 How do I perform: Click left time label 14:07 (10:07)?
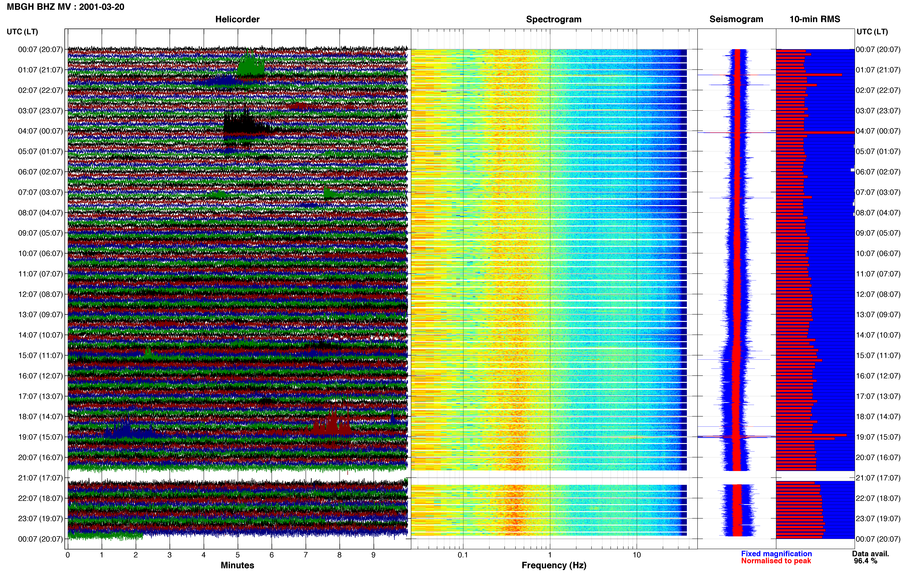40,335
